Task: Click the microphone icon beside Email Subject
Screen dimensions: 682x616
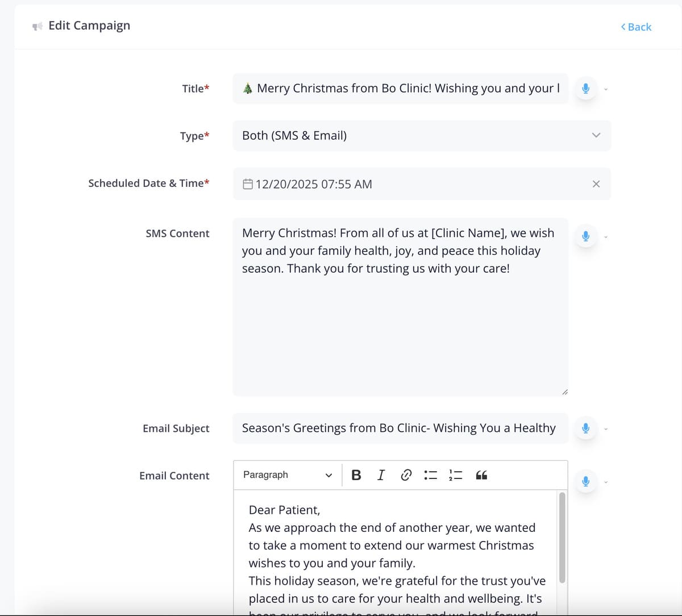Action: (x=585, y=428)
